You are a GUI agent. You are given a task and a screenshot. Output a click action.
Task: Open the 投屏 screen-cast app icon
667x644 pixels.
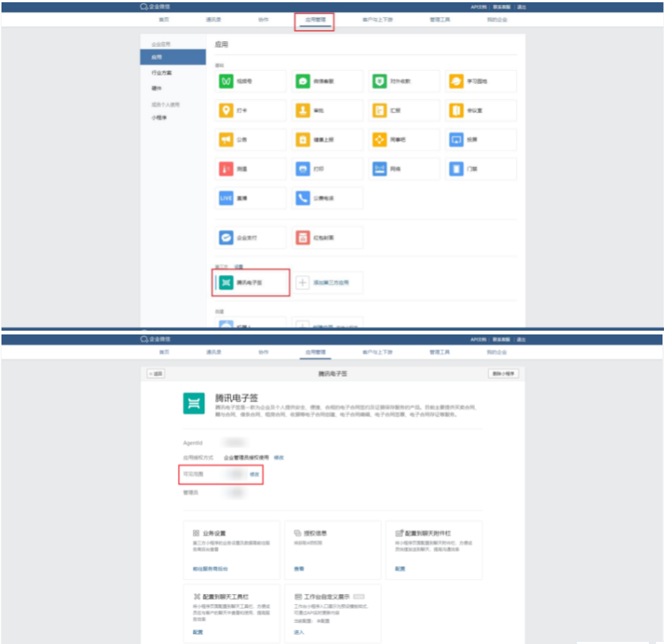[456, 139]
